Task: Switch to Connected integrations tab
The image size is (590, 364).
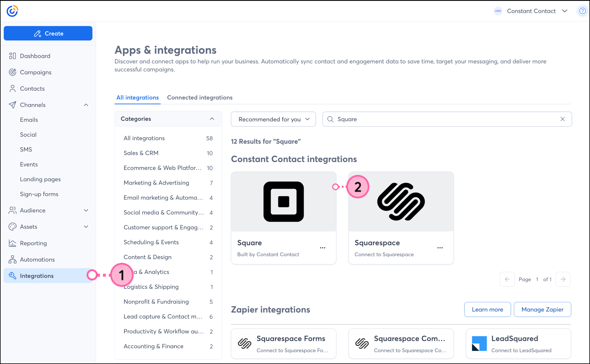Action: [200, 97]
